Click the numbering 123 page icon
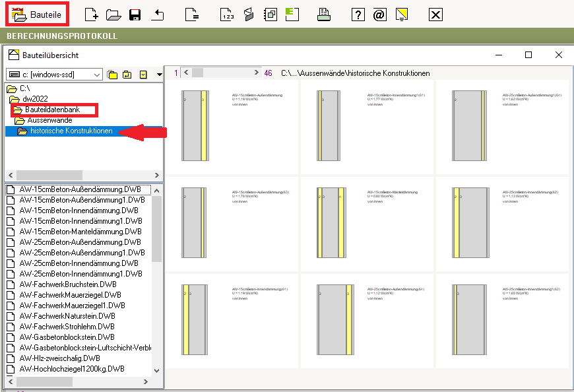Screen dimensions: 574x392 click(227, 15)
